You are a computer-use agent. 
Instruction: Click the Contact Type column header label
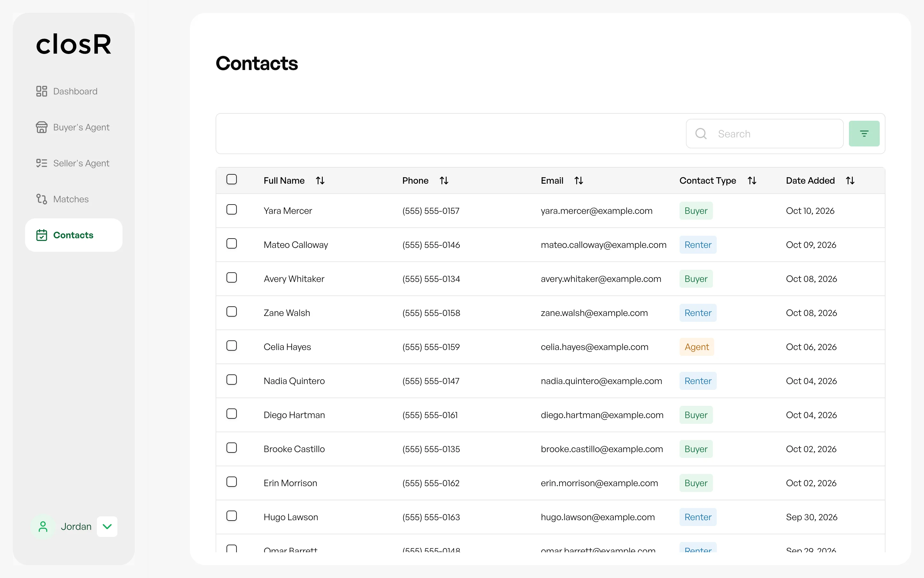tap(707, 180)
